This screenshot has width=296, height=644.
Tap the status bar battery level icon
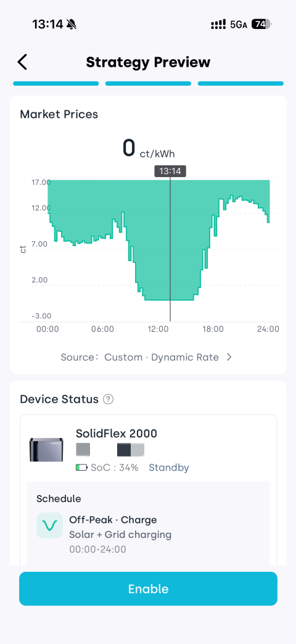click(261, 24)
